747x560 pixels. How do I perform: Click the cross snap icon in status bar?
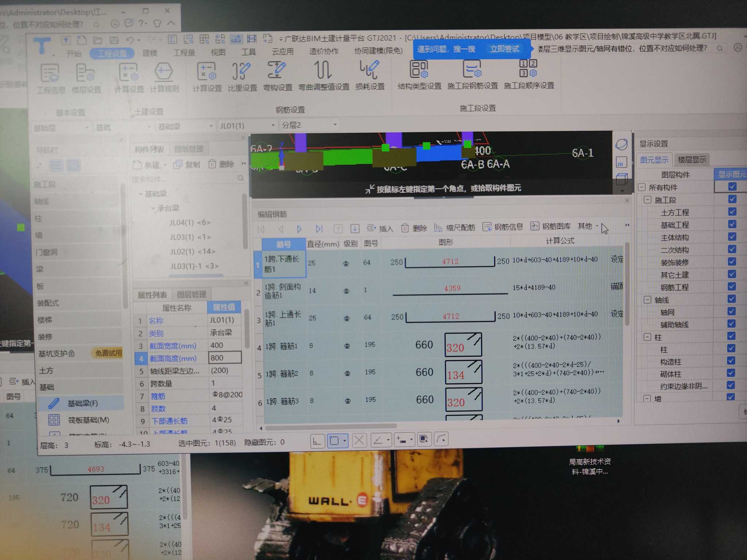pyautogui.click(x=359, y=440)
